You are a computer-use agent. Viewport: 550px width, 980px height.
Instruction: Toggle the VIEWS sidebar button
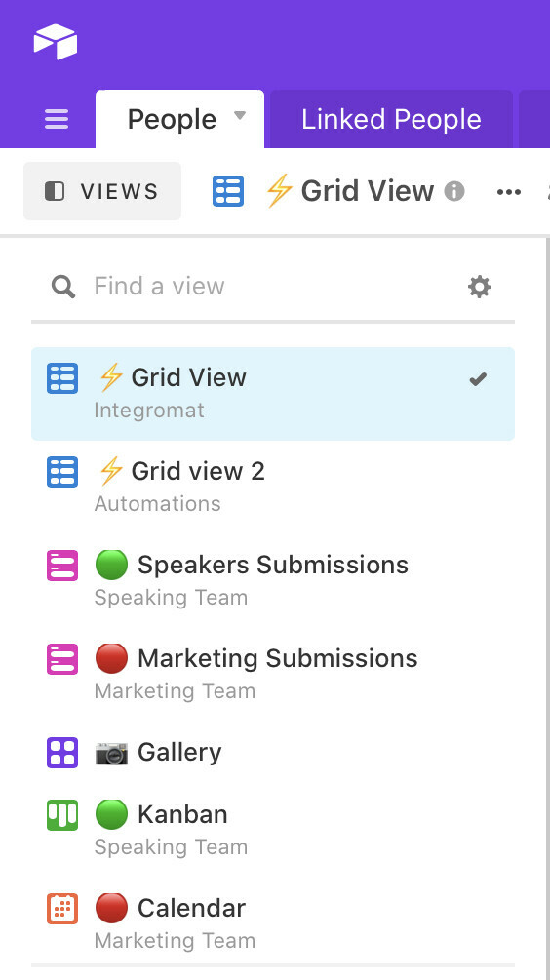(x=102, y=191)
